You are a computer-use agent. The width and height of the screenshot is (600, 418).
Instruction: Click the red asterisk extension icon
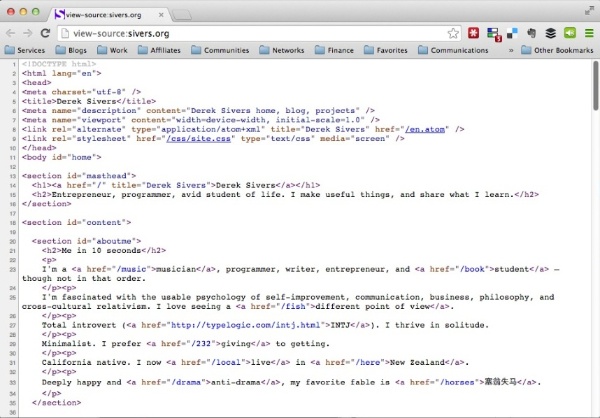[x=473, y=33]
